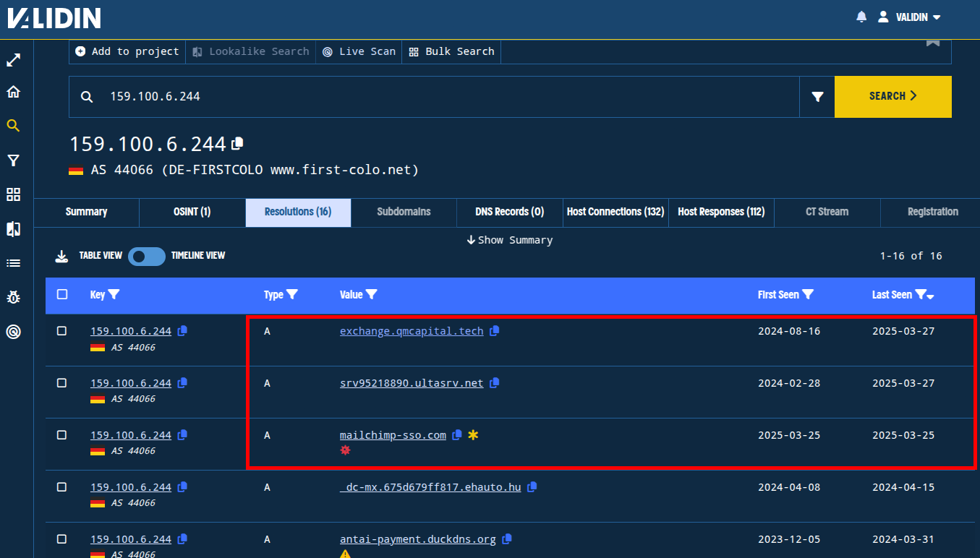Viewport: 980px width, 558px height.
Task: Click the yellow SEARCH button
Action: (893, 96)
